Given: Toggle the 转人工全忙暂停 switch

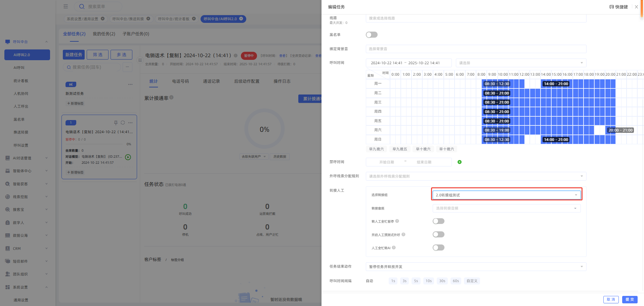Looking at the screenshot, I should [438, 221].
